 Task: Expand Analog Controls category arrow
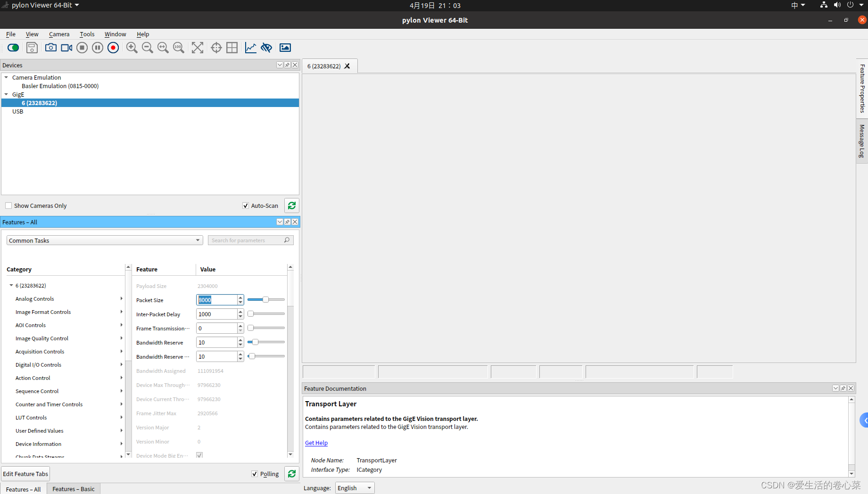pos(121,298)
